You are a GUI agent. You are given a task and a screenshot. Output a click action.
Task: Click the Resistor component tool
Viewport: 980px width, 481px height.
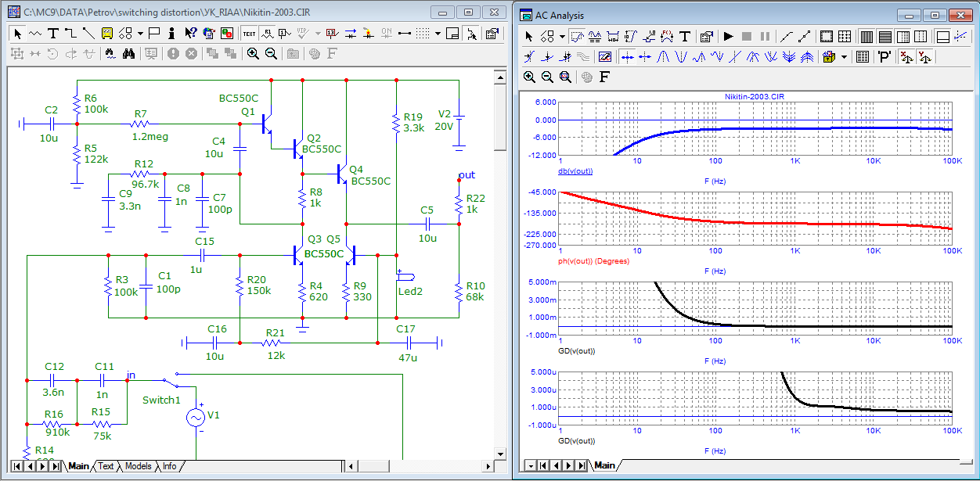tap(36, 33)
